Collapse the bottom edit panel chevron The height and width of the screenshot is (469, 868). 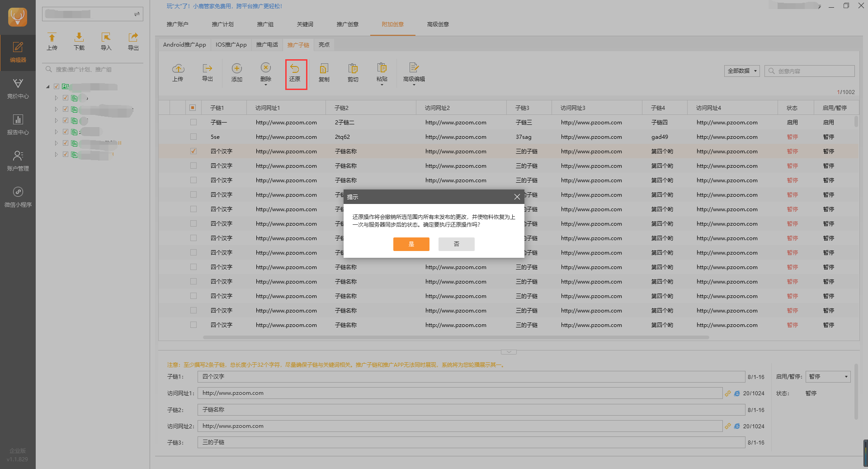(x=509, y=352)
